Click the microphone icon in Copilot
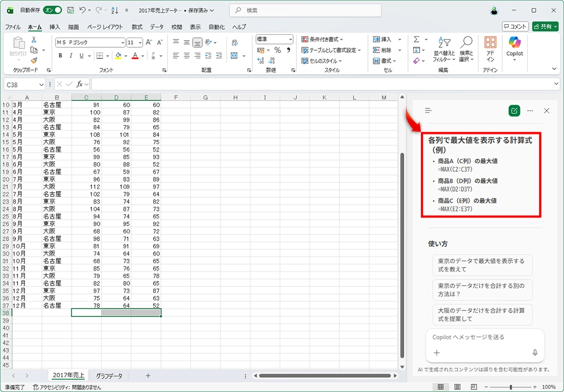564x392 pixels. click(x=534, y=352)
